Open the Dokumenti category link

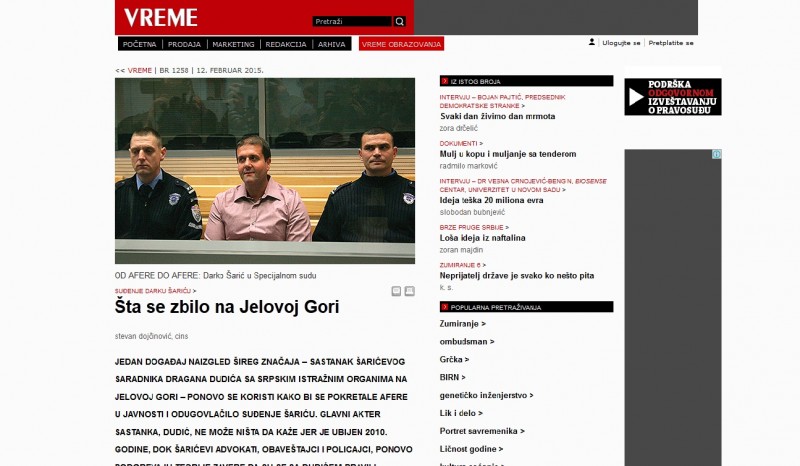[459, 143]
